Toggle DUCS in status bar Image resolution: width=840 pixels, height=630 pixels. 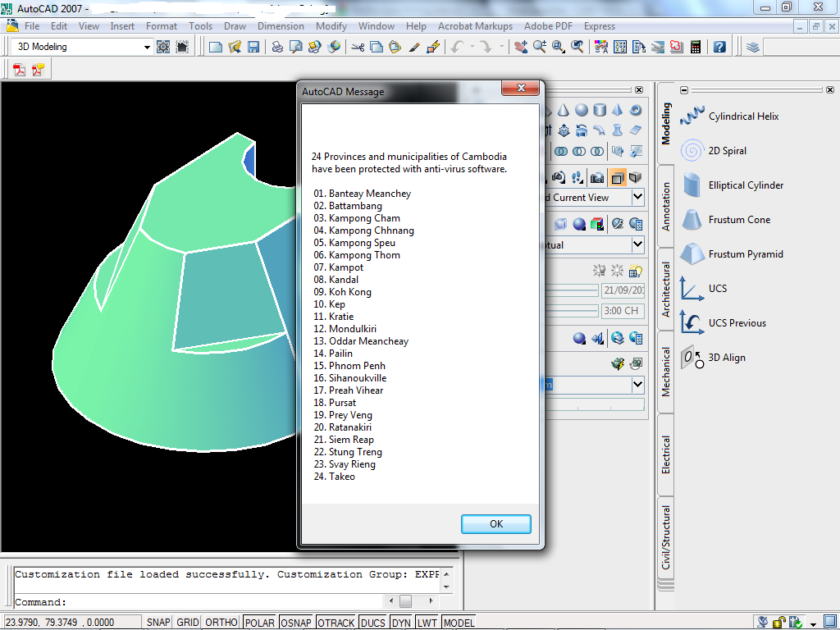(x=373, y=623)
